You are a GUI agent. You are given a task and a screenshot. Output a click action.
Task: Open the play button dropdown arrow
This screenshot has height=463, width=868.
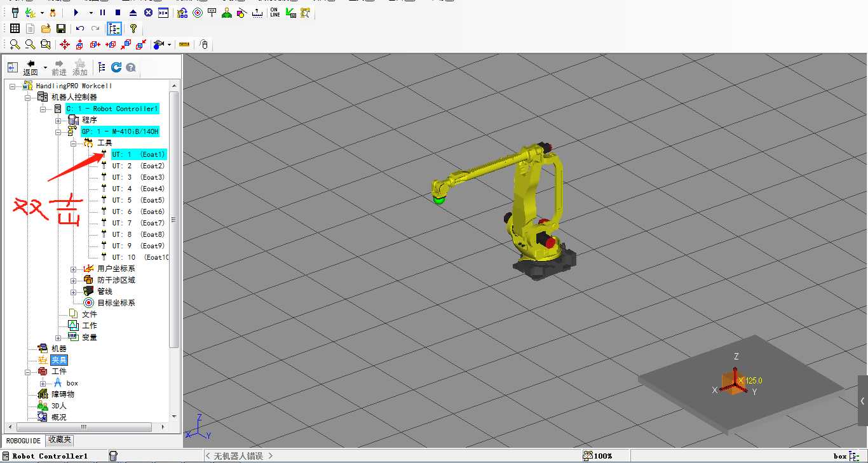point(90,12)
